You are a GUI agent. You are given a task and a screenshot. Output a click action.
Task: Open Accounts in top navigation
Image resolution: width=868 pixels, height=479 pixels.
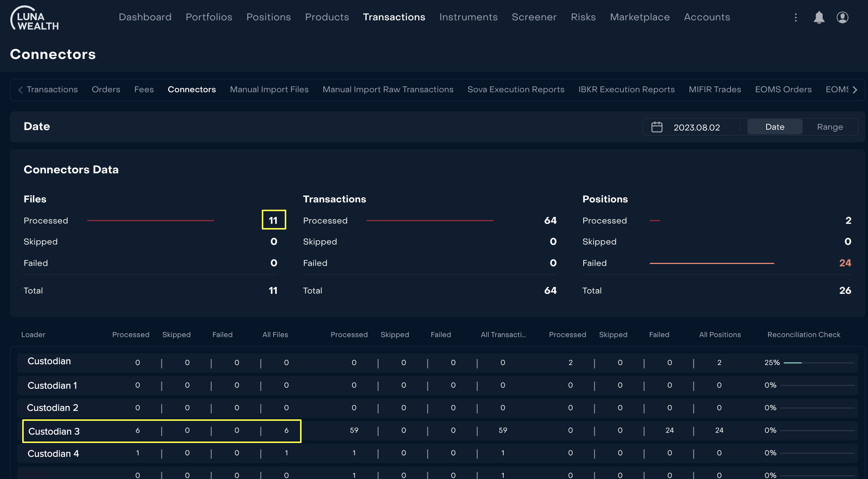coord(707,17)
